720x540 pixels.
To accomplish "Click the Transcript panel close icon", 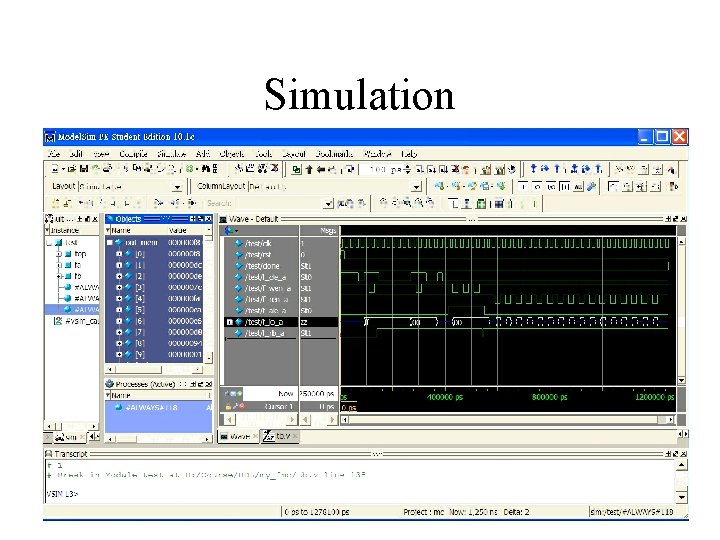I will pos(683,454).
